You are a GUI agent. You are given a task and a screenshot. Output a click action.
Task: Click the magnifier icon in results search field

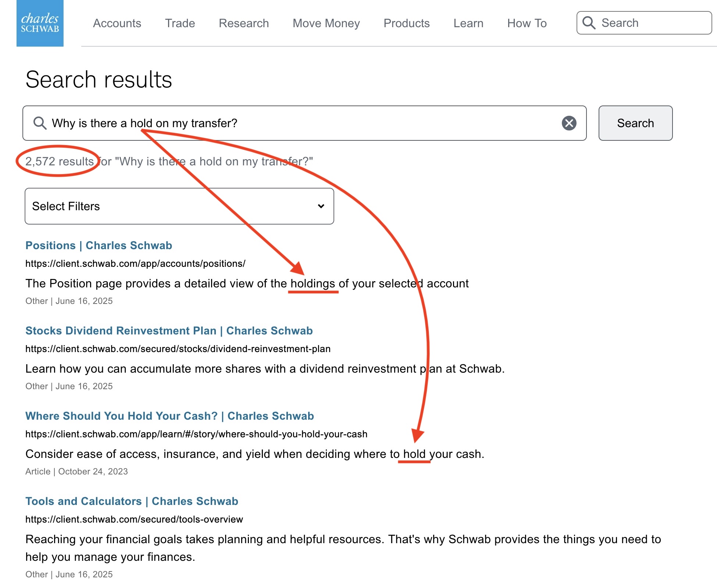coord(40,123)
